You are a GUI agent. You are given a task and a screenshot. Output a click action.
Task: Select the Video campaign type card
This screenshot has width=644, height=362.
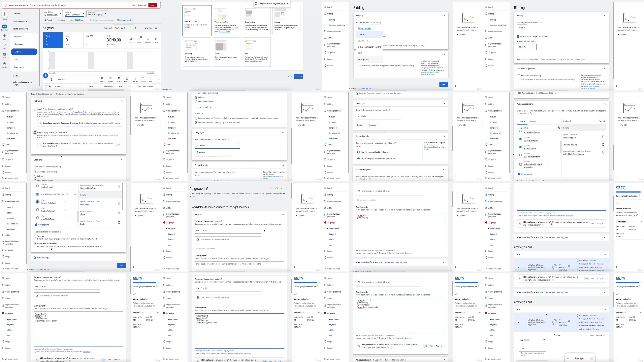click(x=227, y=52)
